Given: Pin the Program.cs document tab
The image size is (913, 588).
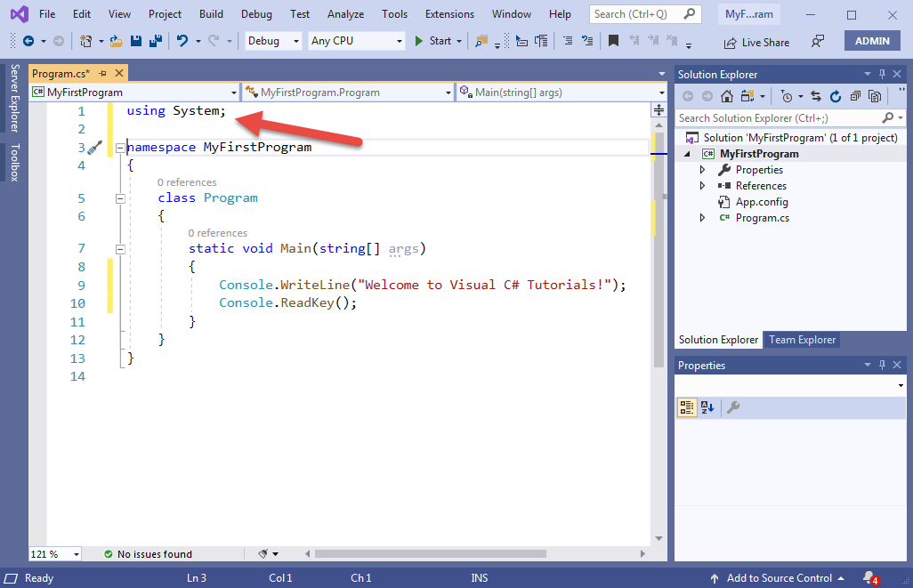Looking at the screenshot, I should pos(101,72).
